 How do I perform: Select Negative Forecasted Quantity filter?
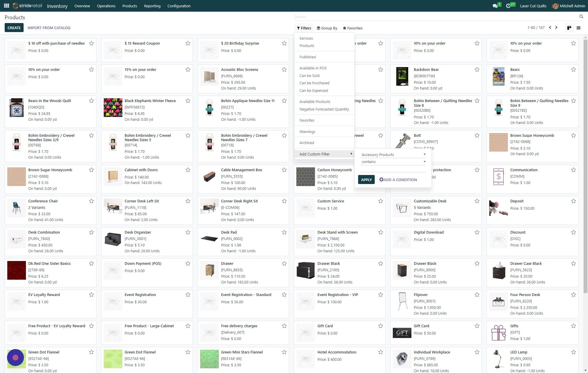tap(324, 109)
